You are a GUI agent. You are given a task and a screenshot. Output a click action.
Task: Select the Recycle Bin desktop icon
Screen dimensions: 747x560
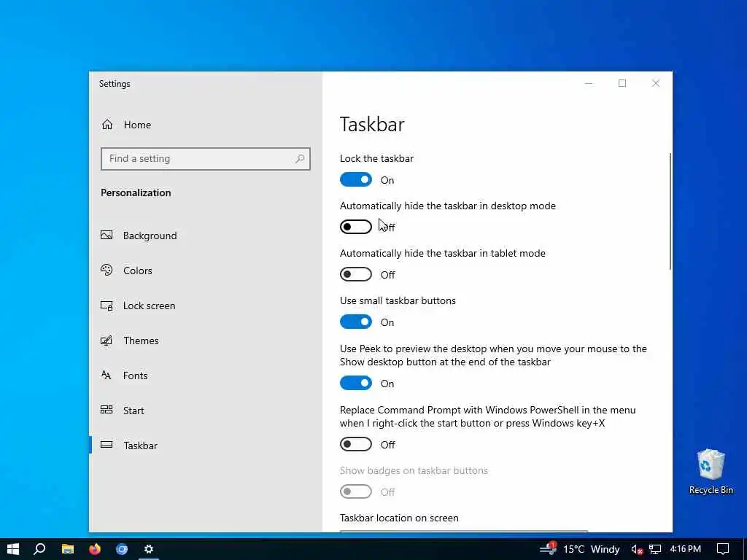click(711, 472)
